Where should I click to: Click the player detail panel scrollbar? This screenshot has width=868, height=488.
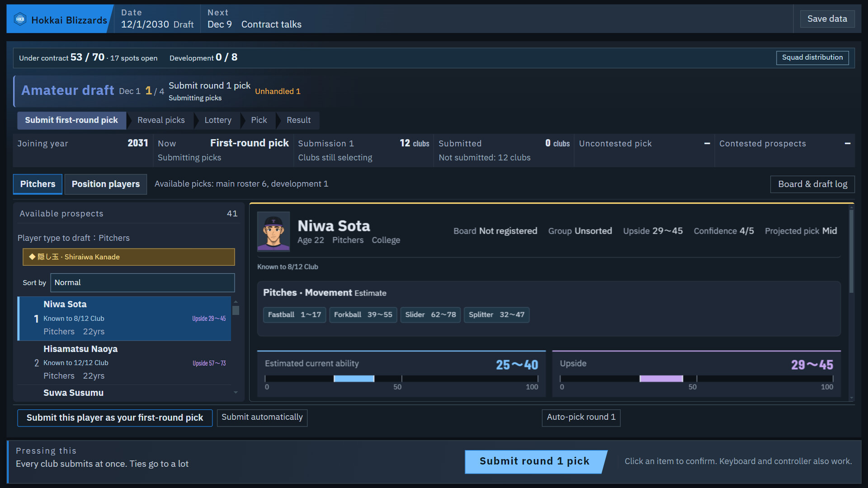(x=851, y=251)
